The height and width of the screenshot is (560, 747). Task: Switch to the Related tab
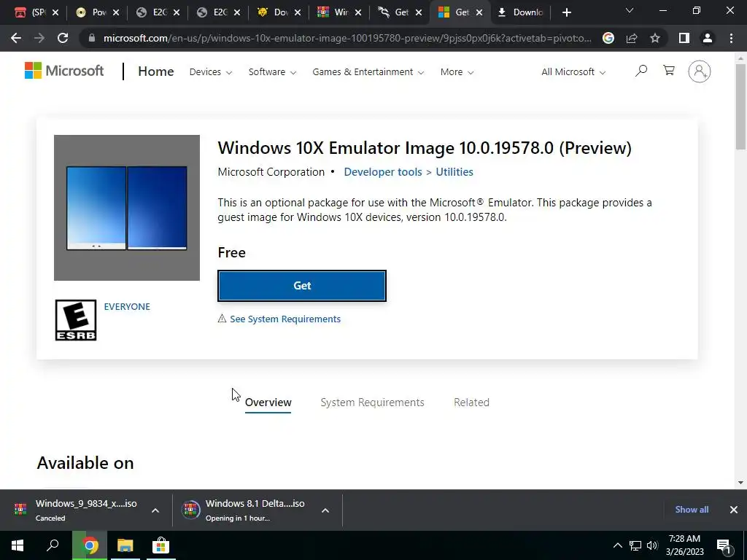[x=471, y=402]
